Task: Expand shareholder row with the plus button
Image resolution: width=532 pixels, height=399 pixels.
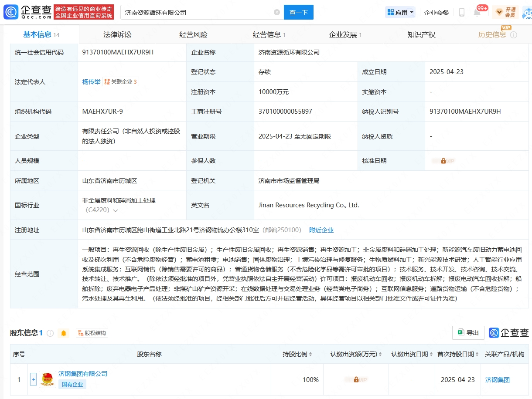Action: click(33, 379)
